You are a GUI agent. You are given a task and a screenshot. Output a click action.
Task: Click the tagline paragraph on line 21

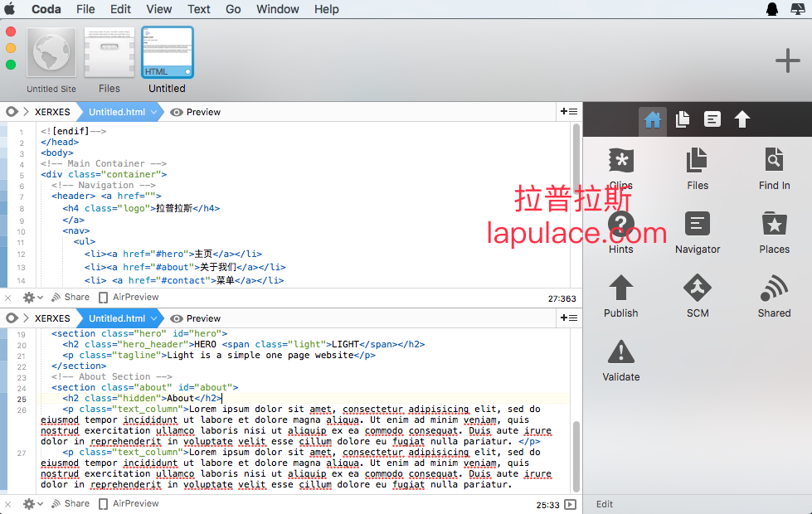tap(219, 355)
